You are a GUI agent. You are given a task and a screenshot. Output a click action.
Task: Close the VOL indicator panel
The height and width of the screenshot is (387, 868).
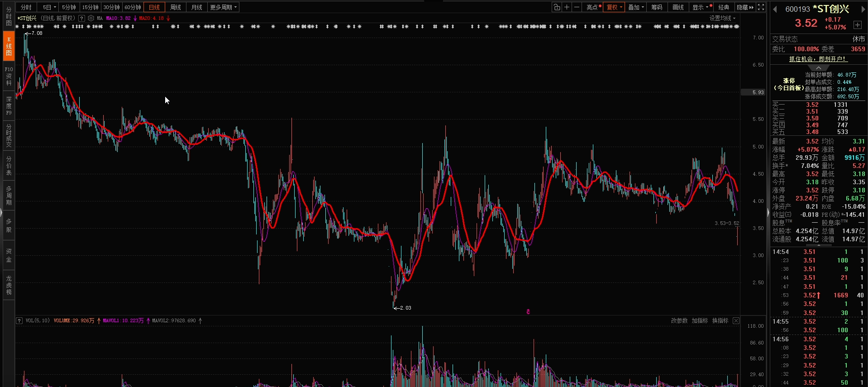click(736, 320)
